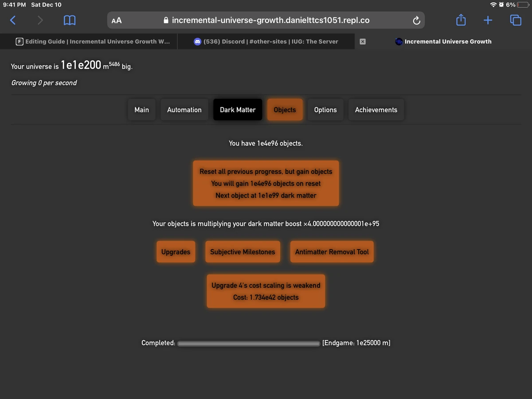
Task: Open the Upgrades panel
Action: 176,251
